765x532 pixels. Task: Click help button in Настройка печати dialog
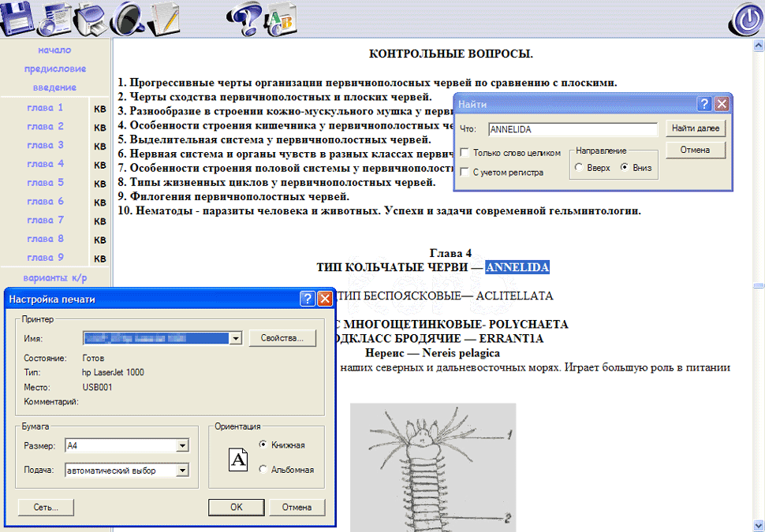tap(308, 299)
